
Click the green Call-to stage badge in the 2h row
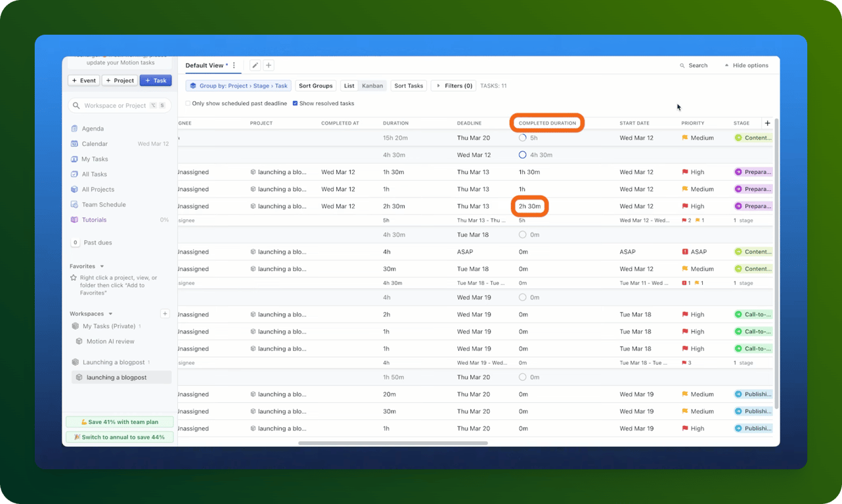753,314
